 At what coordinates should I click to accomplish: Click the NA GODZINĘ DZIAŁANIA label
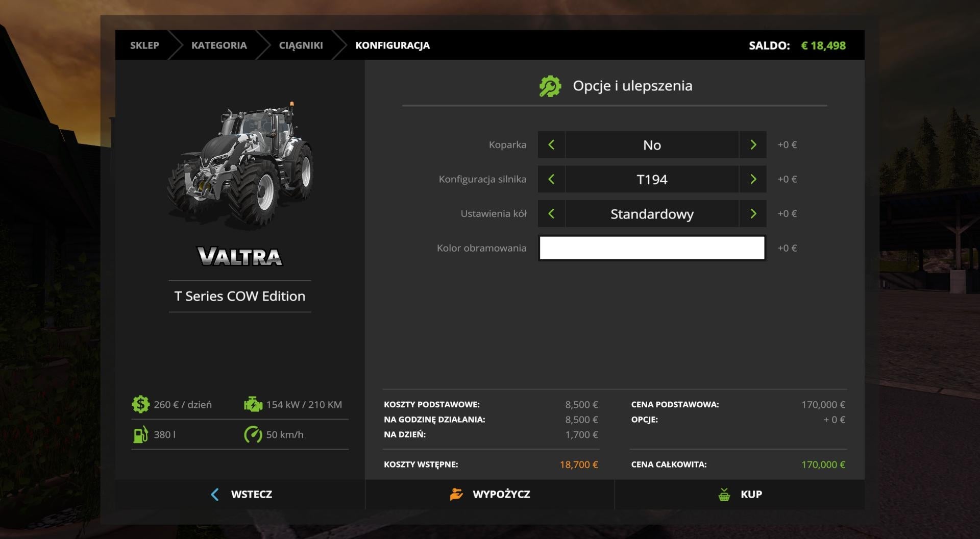[434, 420]
